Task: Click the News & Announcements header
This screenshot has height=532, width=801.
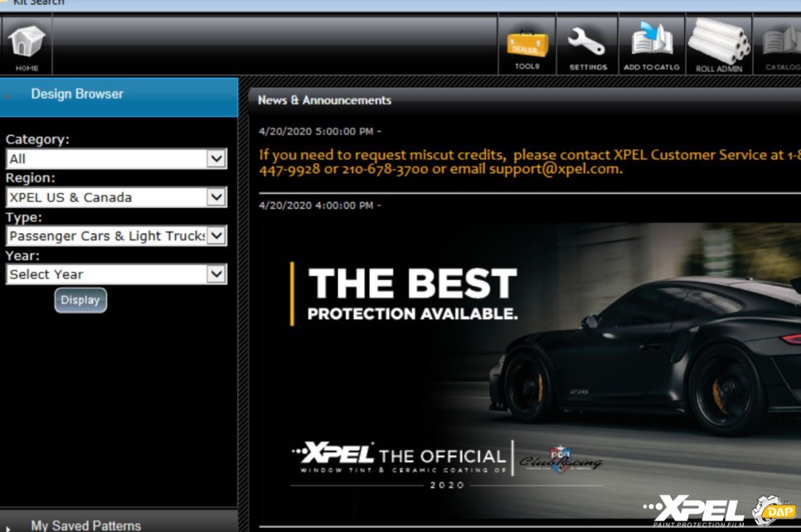Action: click(324, 100)
